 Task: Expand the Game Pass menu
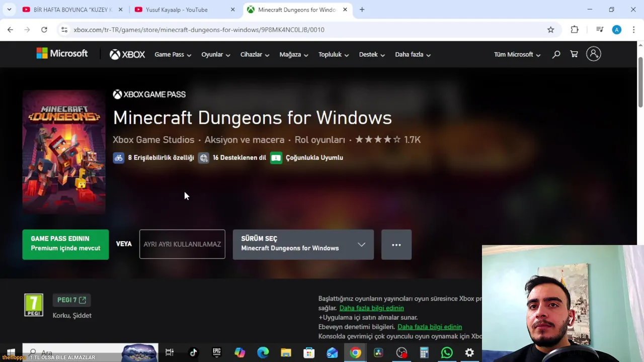coord(173,54)
